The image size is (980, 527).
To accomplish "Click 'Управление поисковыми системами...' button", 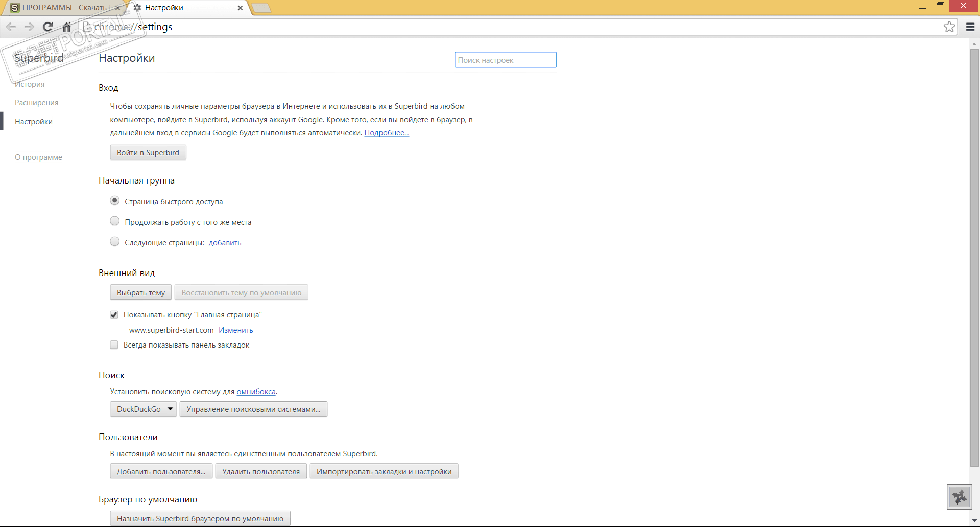I will (x=253, y=409).
